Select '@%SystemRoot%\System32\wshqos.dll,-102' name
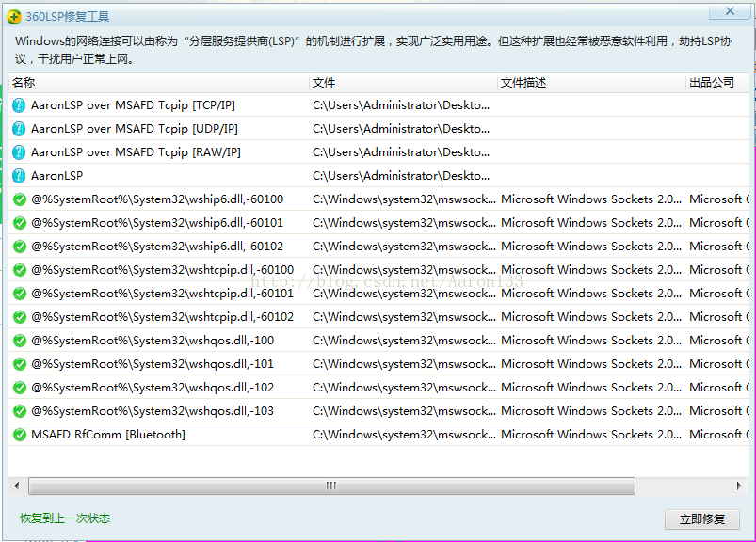This screenshot has height=542, width=756. [153, 388]
